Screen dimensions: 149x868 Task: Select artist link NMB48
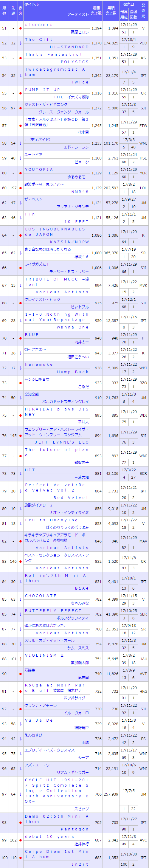[80, 192]
